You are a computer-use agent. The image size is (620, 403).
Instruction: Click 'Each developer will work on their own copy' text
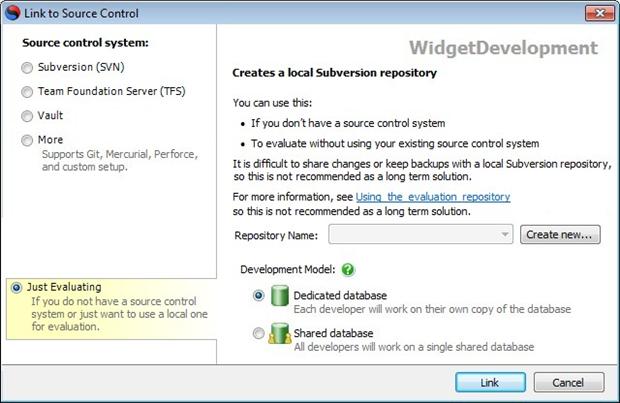point(432,309)
